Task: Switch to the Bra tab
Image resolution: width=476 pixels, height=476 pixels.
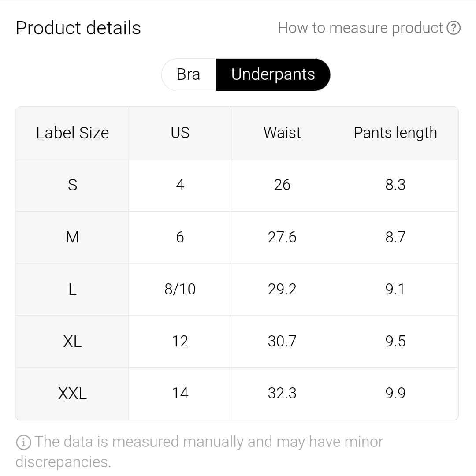Action: click(x=189, y=74)
